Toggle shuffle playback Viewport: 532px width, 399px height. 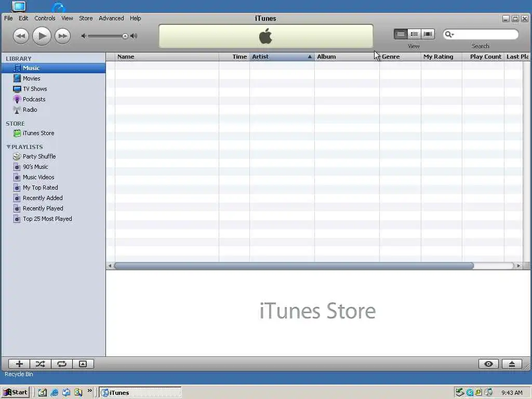41,364
